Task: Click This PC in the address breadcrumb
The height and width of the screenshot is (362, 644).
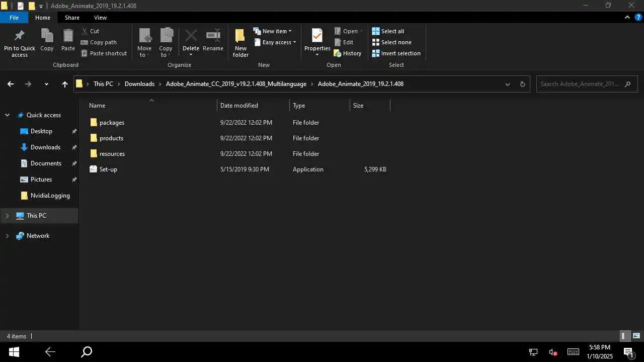Action: [103, 84]
